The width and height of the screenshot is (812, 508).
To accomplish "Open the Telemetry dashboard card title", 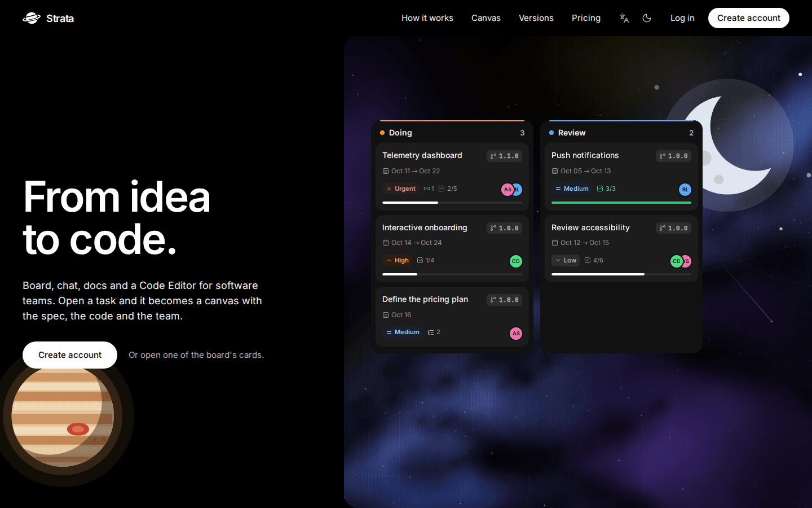I will (422, 155).
